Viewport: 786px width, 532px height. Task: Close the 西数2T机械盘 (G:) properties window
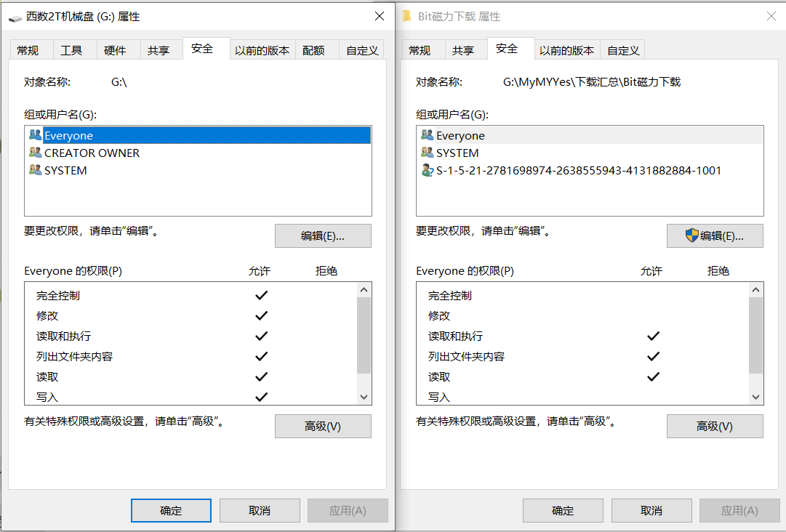380,16
